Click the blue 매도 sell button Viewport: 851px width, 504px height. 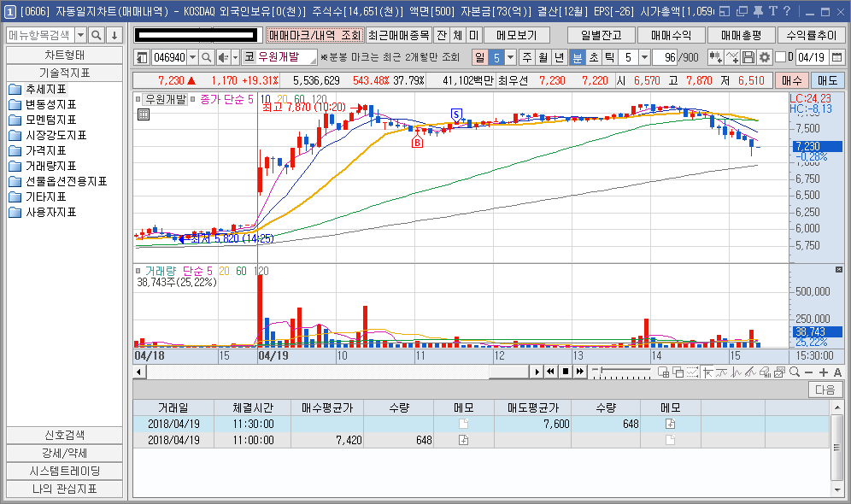point(827,81)
